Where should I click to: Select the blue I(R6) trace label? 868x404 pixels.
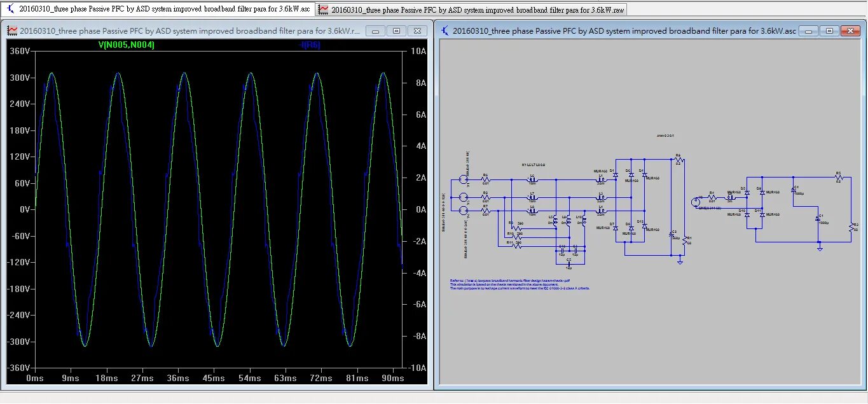[310, 45]
